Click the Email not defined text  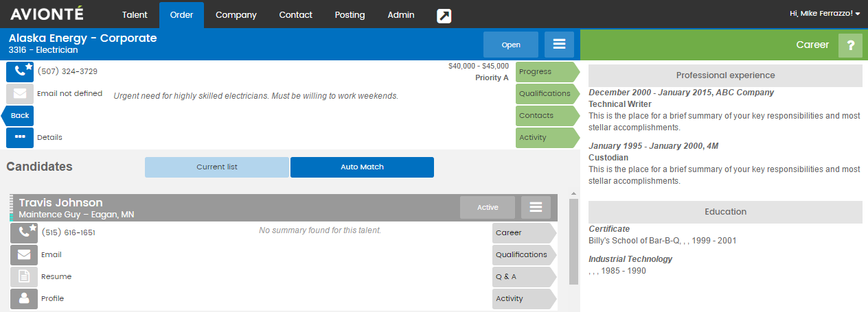69,93
